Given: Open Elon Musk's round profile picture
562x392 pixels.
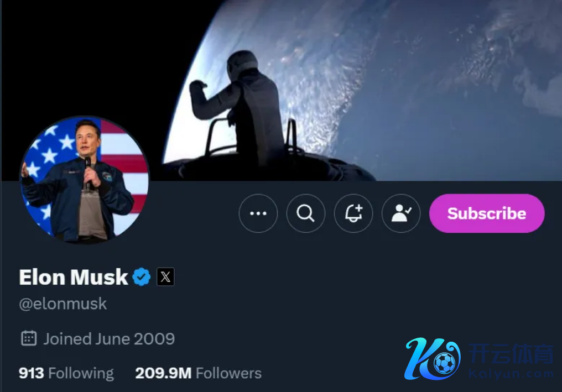Looking at the screenshot, I should pos(84,180).
